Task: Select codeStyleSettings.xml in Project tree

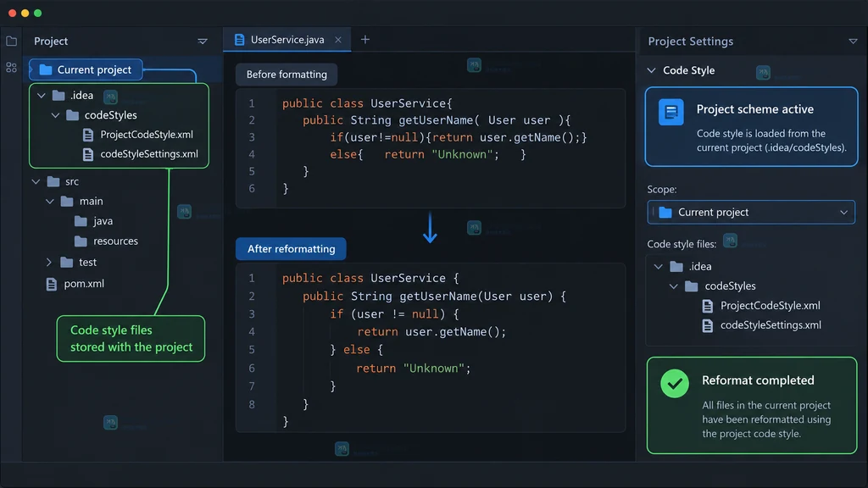Action: (149, 154)
